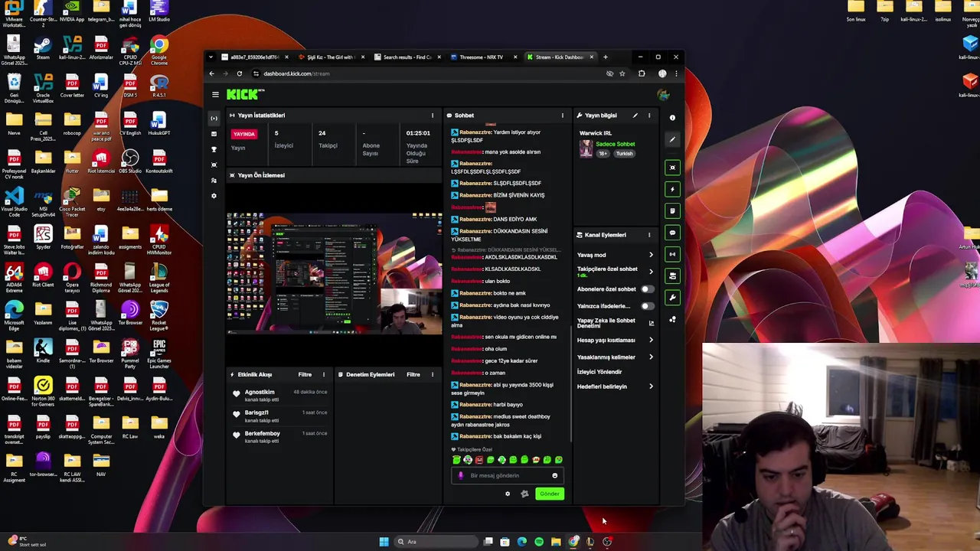Switch to the a883e7 browser tab
Screen dimensions: 980x551
pyautogui.click(x=254, y=57)
